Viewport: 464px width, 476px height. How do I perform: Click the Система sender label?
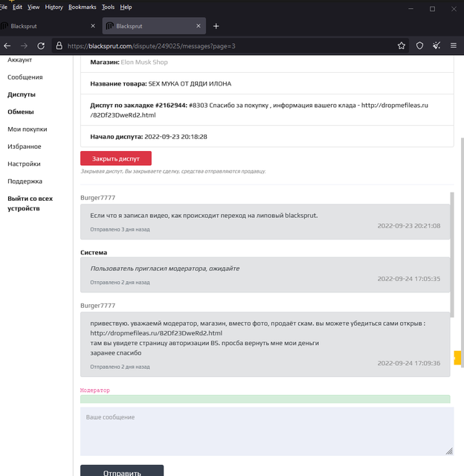click(x=94, y=253)
